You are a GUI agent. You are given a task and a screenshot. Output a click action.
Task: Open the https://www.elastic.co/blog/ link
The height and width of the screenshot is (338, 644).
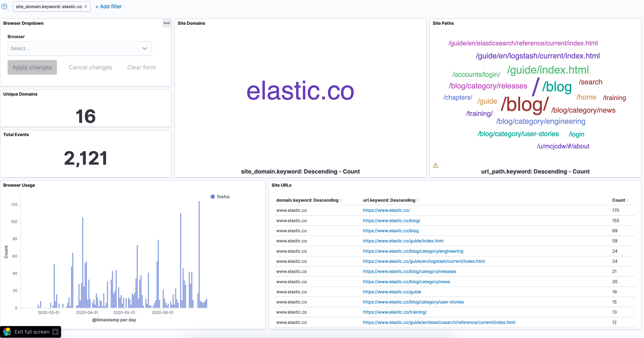[391, 220]
